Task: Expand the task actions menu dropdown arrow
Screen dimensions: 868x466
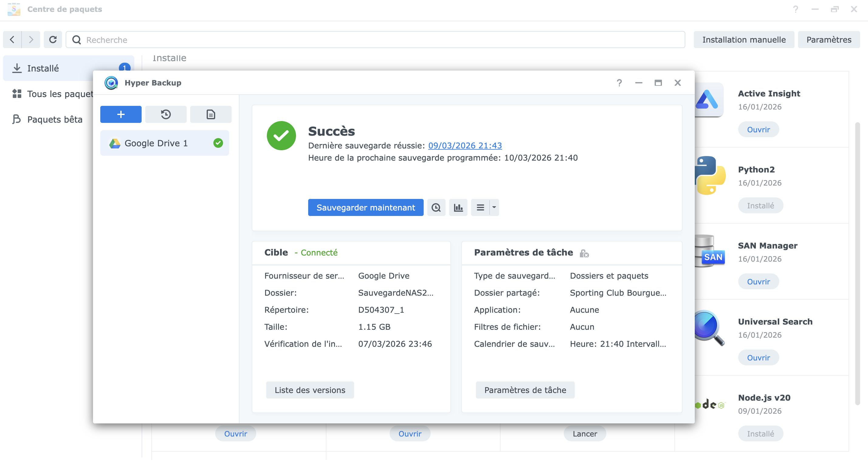Action: 494,207
